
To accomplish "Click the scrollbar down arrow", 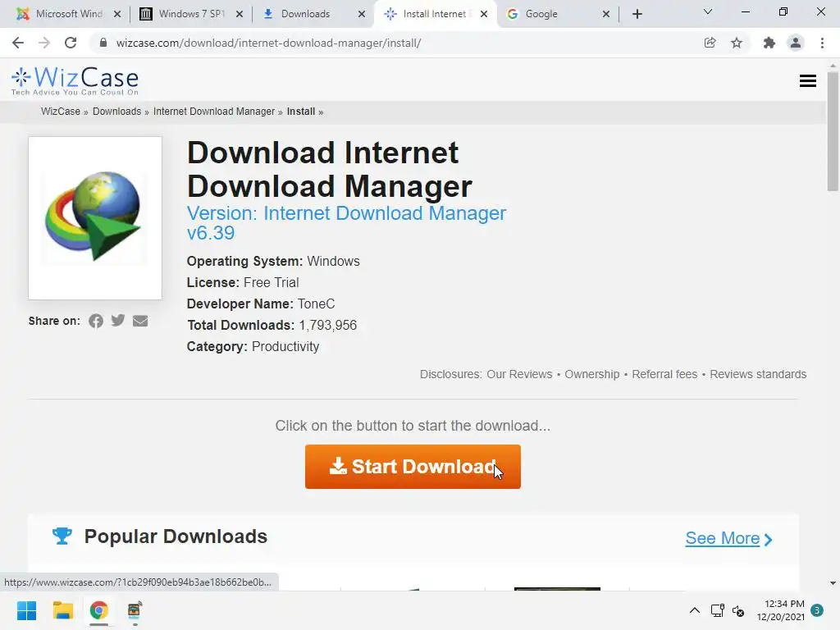I will pos(833,583).
